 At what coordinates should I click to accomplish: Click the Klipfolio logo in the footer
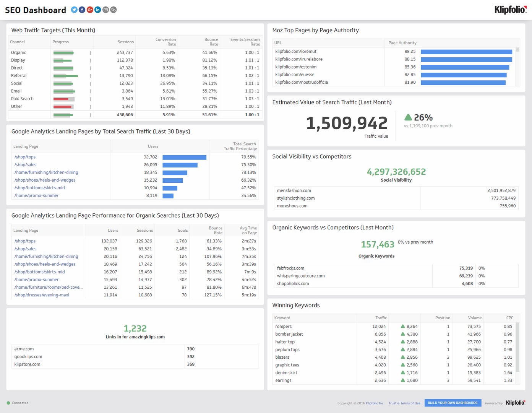point(516,403)
